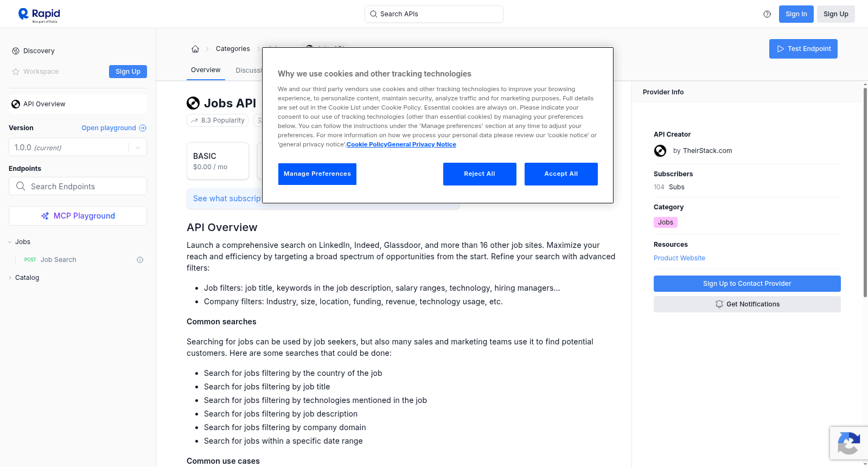The height and width of the screenshot is (467, 868).
Task: Click the Test Endpoint button
Action: pyautogui.click(x=803, y=49)
